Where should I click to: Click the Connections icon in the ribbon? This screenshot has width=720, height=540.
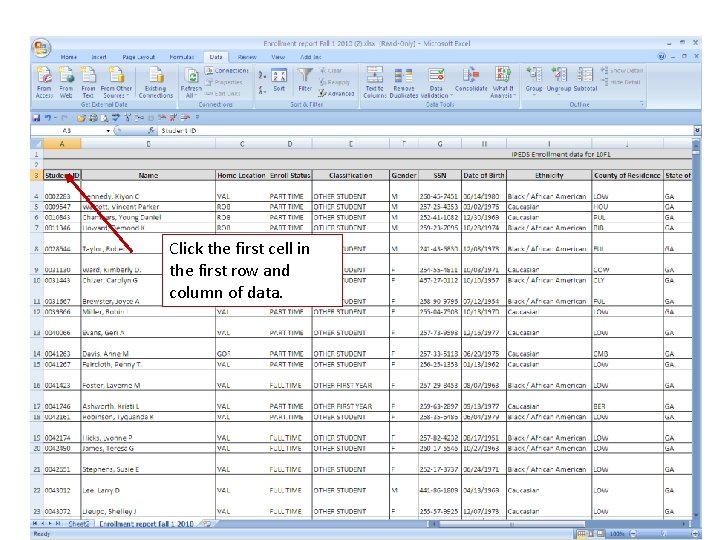226,71
